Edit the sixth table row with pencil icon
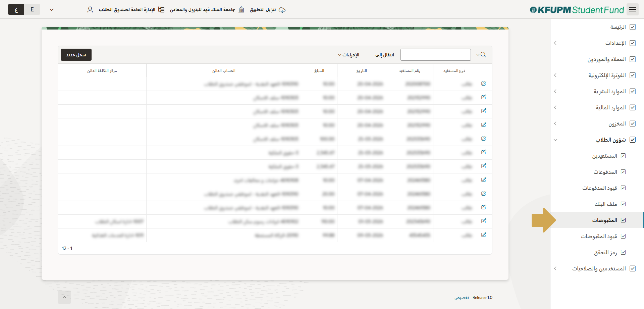Screen dimensions: 644x309 [484, 152]
